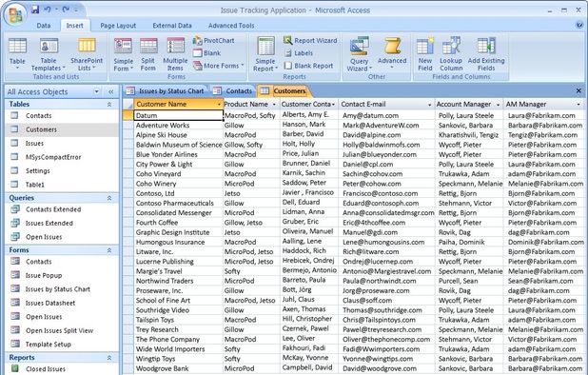The height and width of the screenshot is (375, 588).
Task: Open the More Forms dropdown
Action: coord(219,66)
